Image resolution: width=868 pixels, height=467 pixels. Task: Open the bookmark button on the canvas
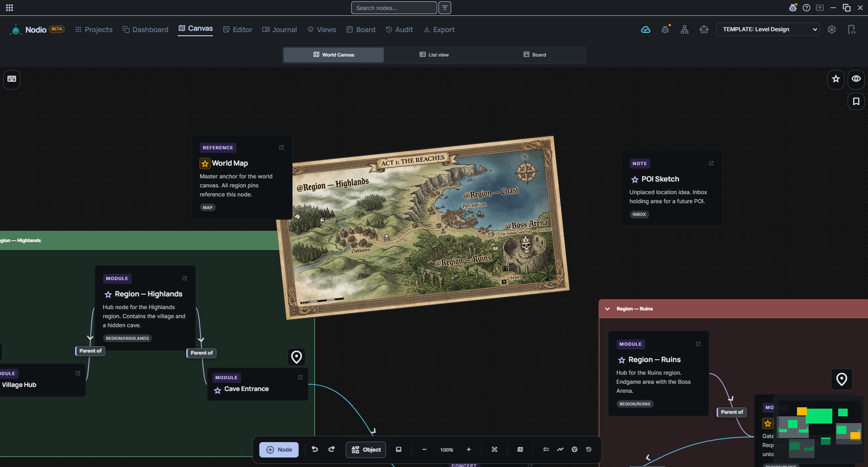[856, 101]
